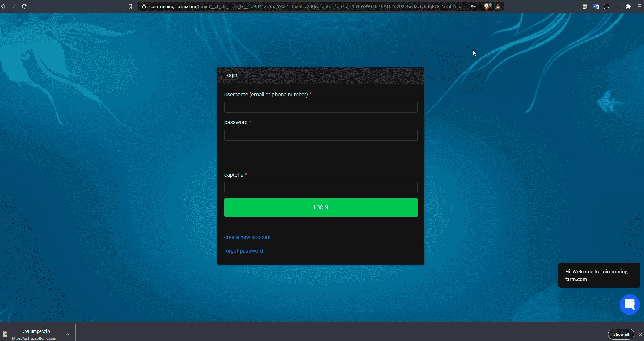Expand DnsJumper.zip download options chevron
This screenshot has height=341, width=644.
point(68,334)
